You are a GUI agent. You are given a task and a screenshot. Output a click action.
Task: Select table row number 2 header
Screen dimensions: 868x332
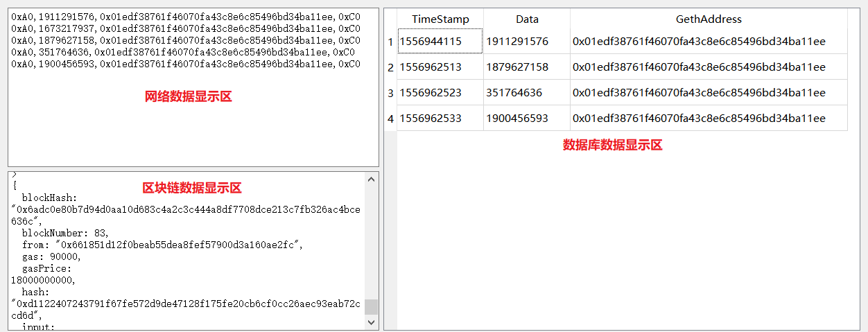pos(390,67)
